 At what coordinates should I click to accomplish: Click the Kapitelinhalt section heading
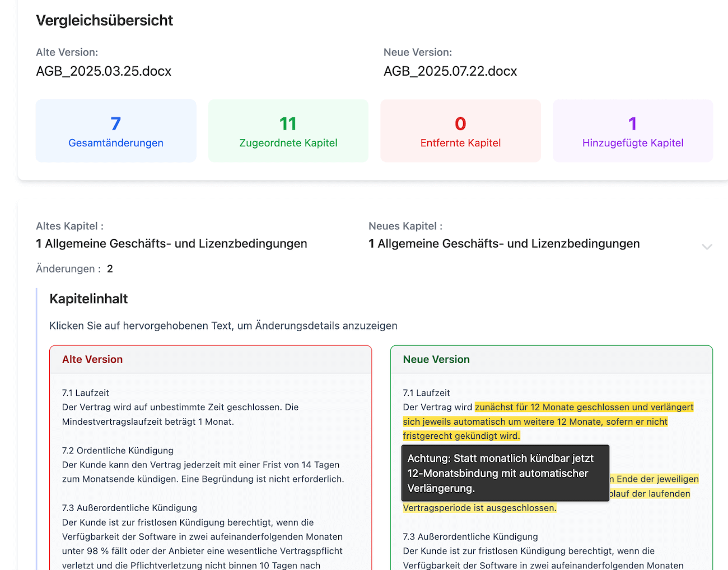click(x=88, y=299)
